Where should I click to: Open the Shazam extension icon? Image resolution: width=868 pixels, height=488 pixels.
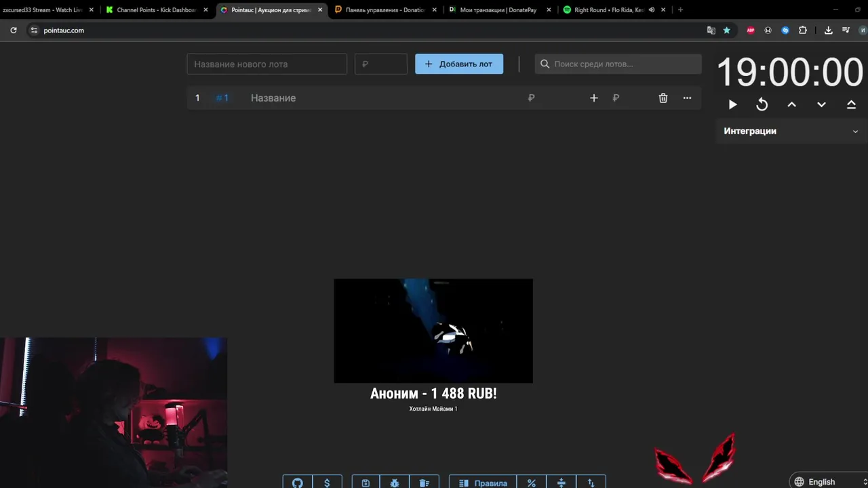click(x=785, y=30)
